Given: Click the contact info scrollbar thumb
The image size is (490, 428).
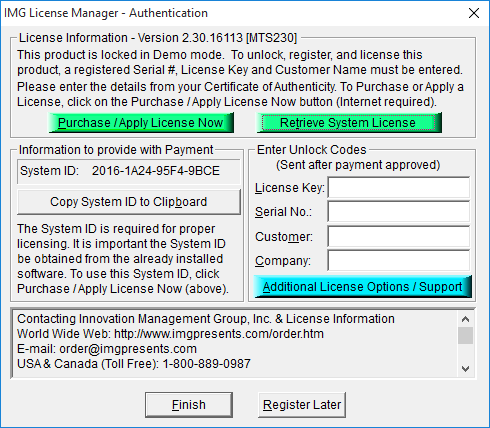Looking at the screenshot, I should (465, 335).
